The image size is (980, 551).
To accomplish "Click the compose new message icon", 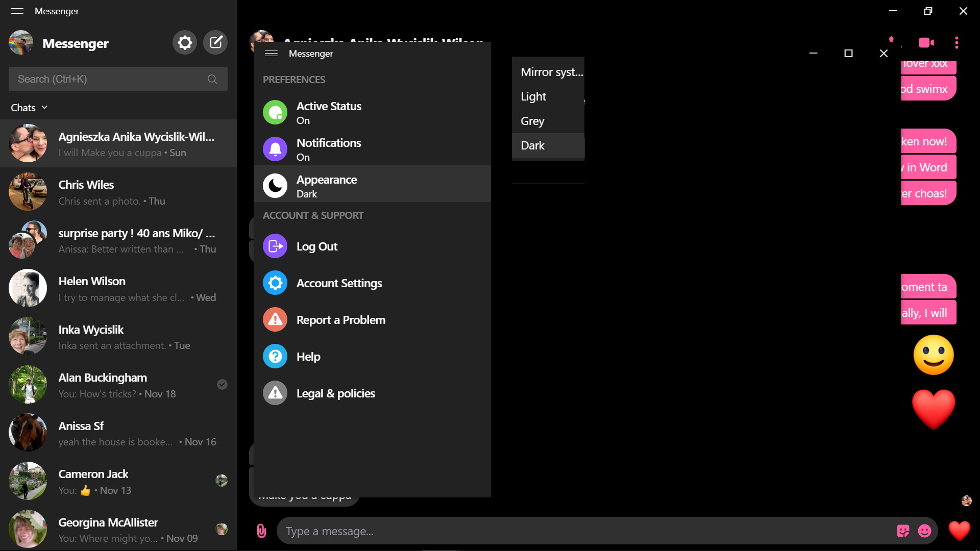I will (215, 42).
